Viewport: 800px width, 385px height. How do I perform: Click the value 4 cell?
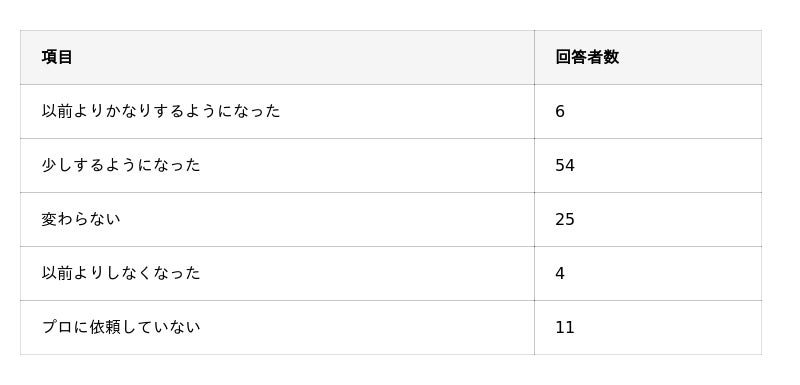(648, 273)
